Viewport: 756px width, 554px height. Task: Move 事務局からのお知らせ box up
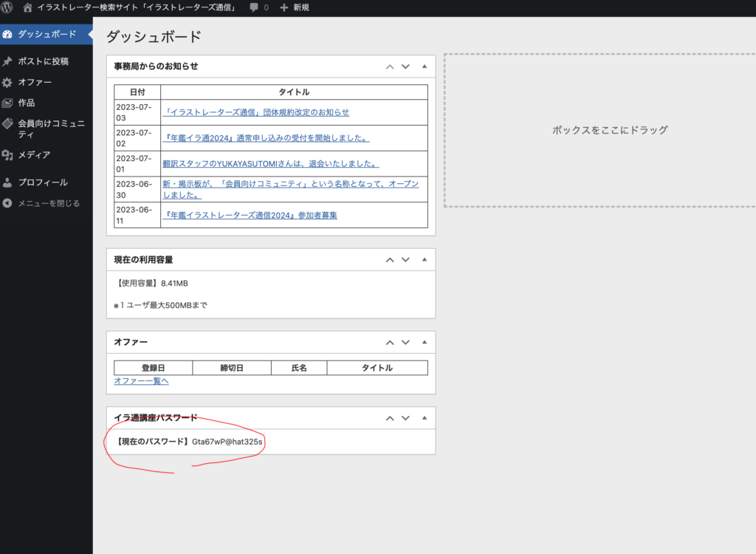[x=390, y=66]
